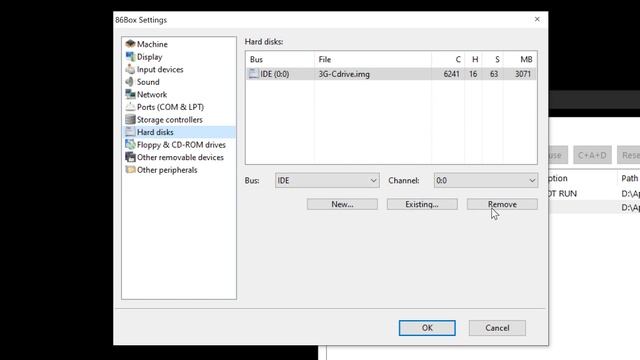640x360 pixels.
Task: Click the Sound speaker icon
Action: (130, 82)
